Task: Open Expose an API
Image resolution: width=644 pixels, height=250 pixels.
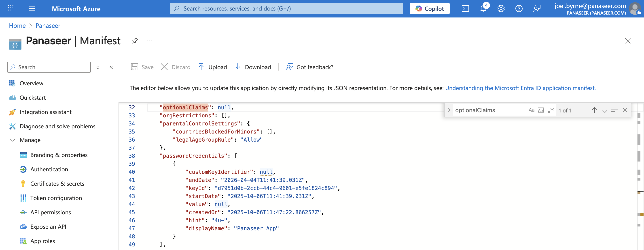Action: 48,226
